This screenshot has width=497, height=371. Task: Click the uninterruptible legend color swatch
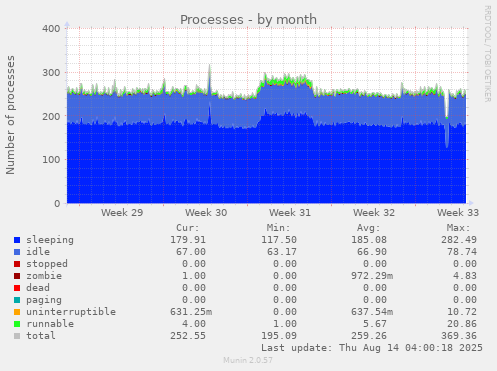coord(17,312)
